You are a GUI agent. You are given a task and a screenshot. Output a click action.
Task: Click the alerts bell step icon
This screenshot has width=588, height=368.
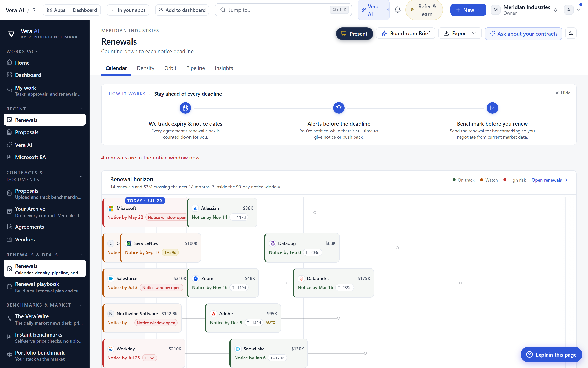[339, 108]
